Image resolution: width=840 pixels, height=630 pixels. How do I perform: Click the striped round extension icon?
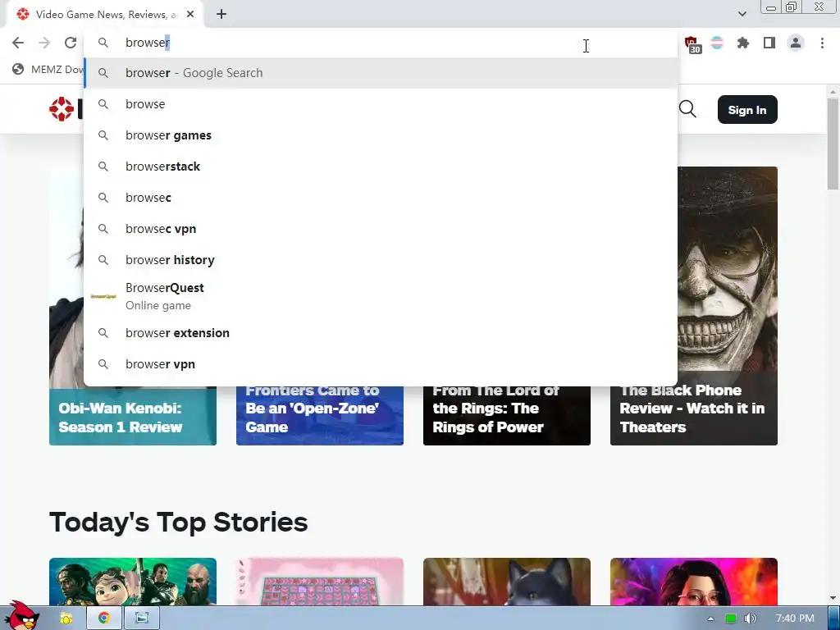717,43
